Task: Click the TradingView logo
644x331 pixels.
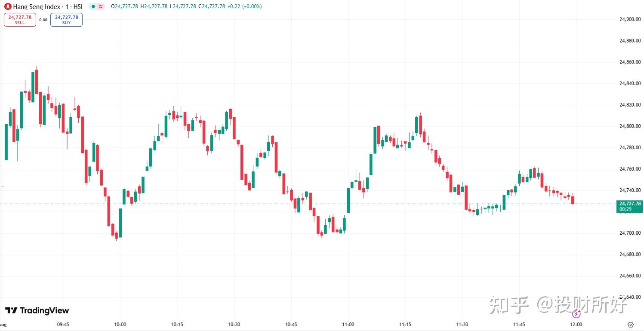Action: [37, 310]
